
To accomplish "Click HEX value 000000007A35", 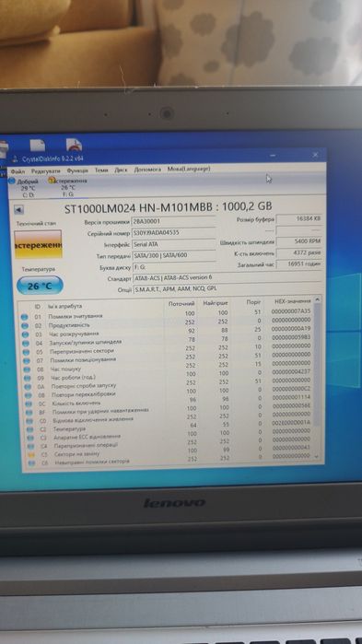I will (x=291, y=310).
